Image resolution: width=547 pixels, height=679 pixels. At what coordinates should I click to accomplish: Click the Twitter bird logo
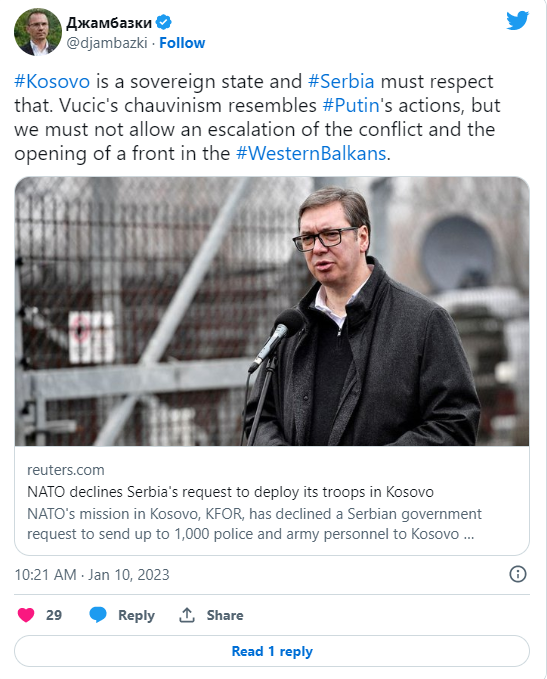click(x=518, y=20)
